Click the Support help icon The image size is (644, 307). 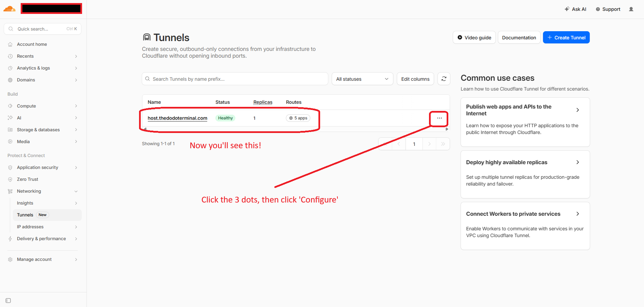pos(598,9)
